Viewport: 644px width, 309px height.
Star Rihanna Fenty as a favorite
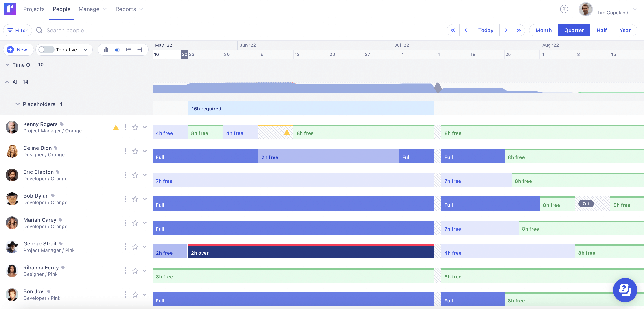click(x=135, y=271)
